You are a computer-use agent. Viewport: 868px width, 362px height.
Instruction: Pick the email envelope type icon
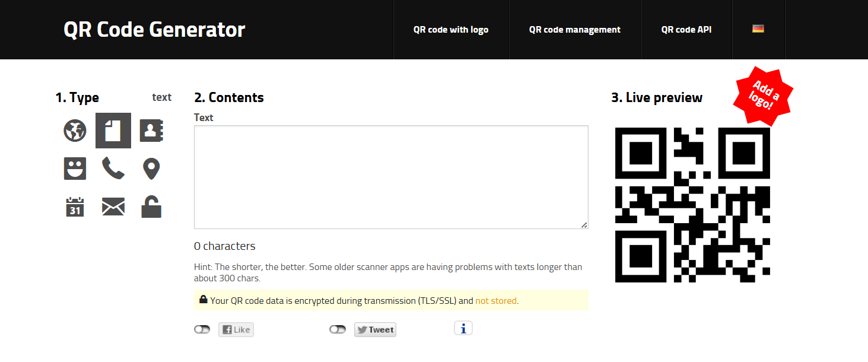113,207
